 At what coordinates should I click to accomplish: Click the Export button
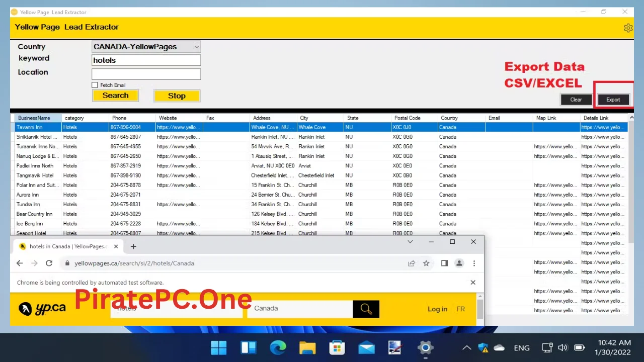pos(613,100)
